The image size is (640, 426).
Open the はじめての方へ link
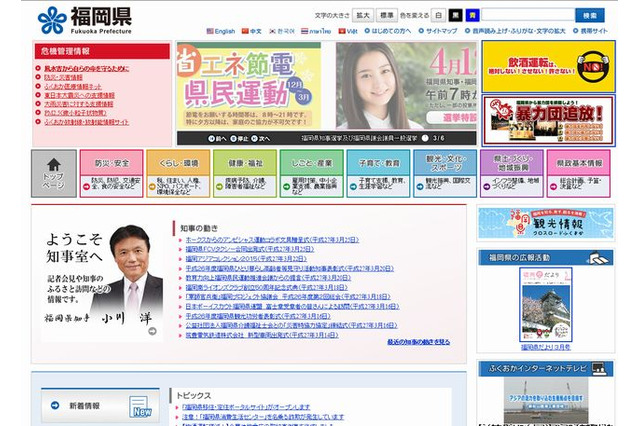tap(388, 31)
